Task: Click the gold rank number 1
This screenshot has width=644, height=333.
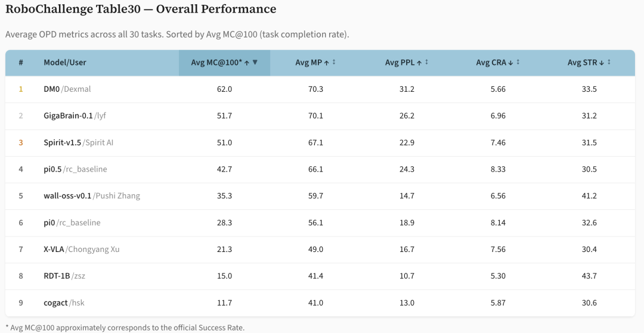Action: (21, 89)
